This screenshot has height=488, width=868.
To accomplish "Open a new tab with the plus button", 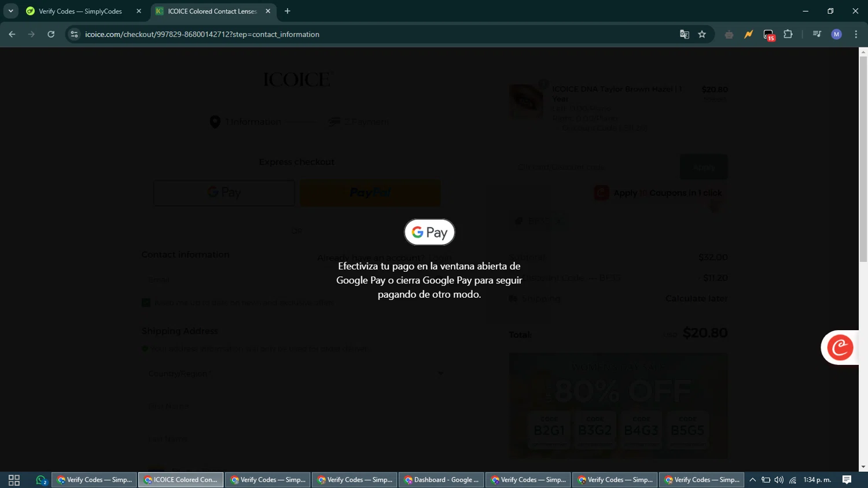I will click(x=288, y=11).
